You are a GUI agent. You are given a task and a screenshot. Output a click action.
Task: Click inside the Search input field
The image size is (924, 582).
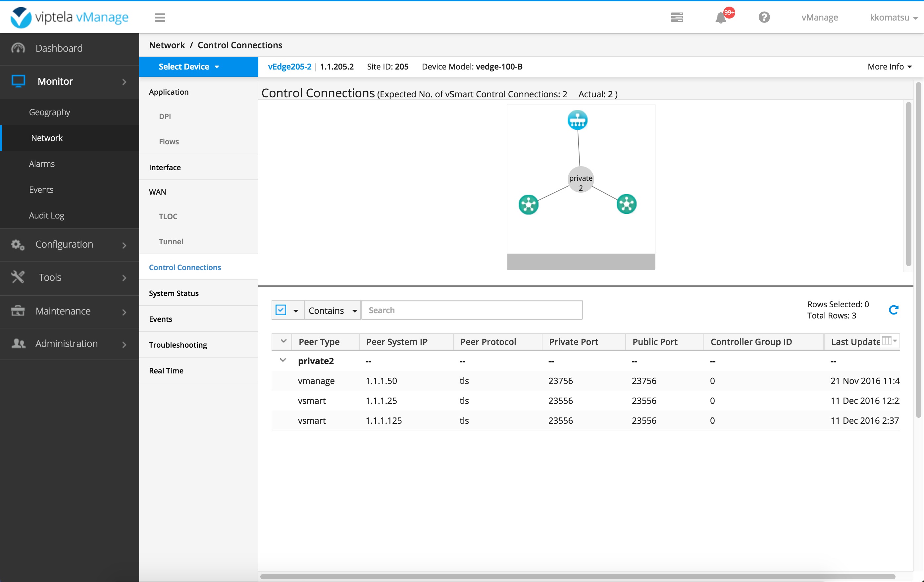pyautogui.click(x=471, y=310)
